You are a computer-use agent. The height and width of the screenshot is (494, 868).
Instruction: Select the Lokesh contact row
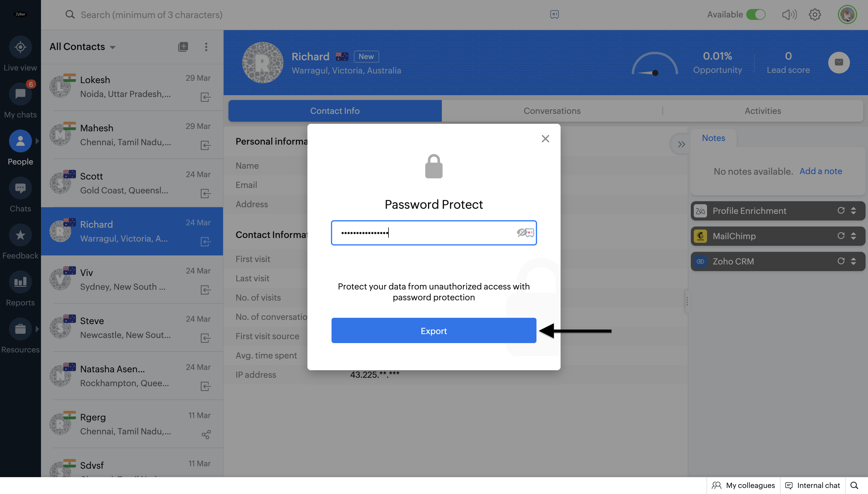tap(132, 87)
